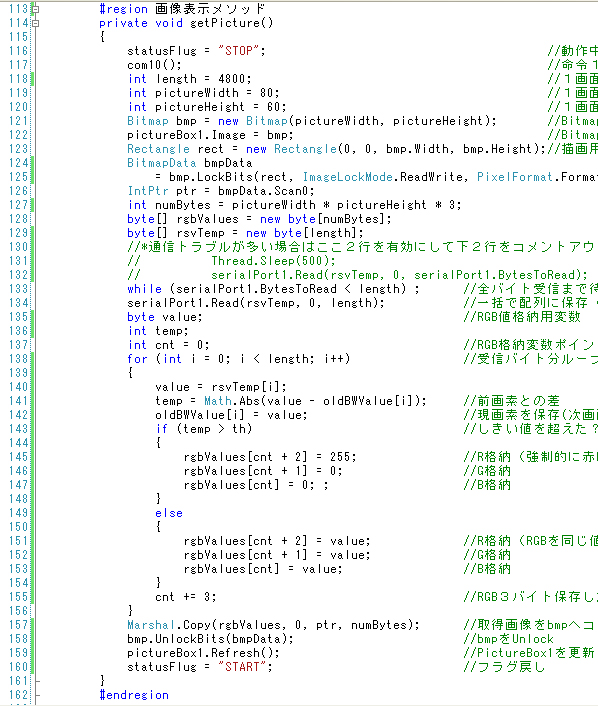The image size is (598, 706).
Task: Click green comment line about 通信トラブル
Action: [x=361, y=247]
